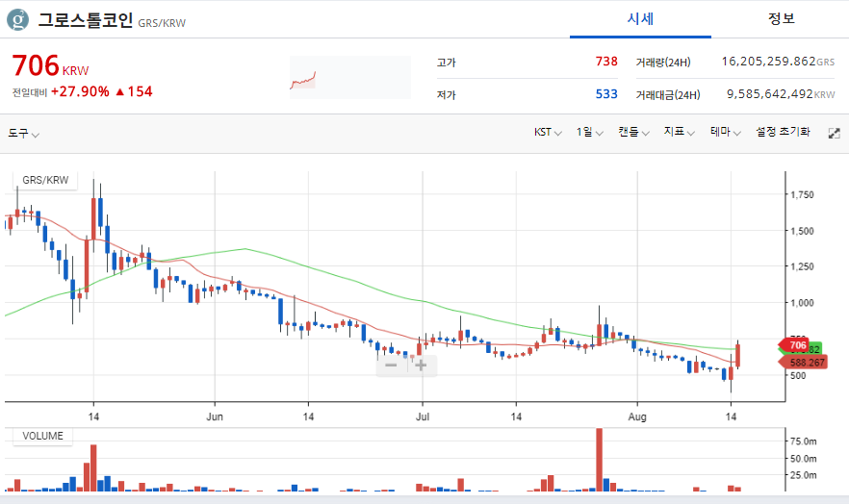Click the GRS/KRW chart legend label
Image resolution: width=849 pixels, height=504 pixels.
click(x=45, y=180)
